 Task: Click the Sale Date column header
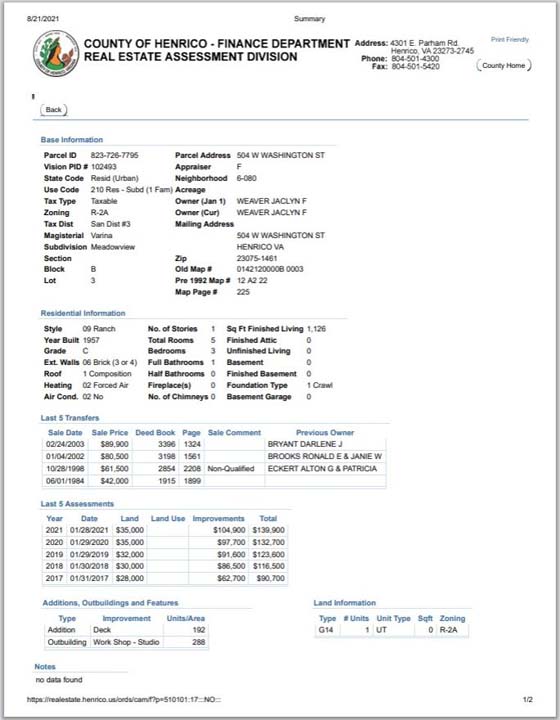[x=65, y=433]
